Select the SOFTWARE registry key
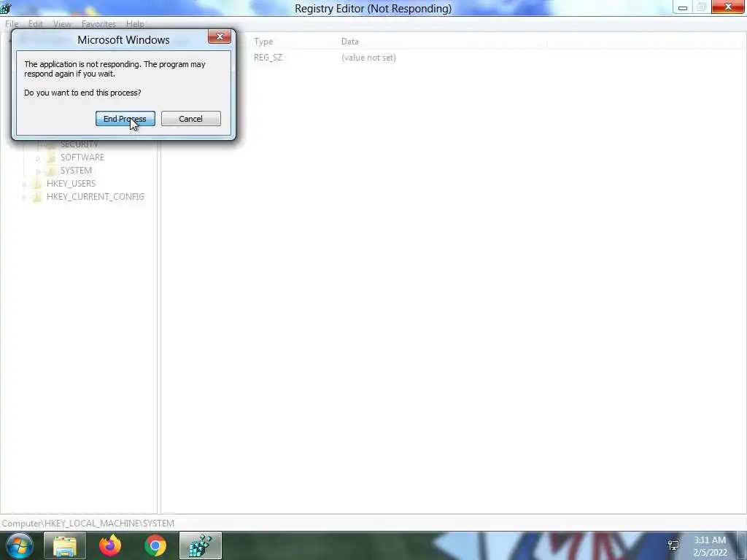Image resolution: width=747 pixels, height=560 pixels. (x=82, y=157)
